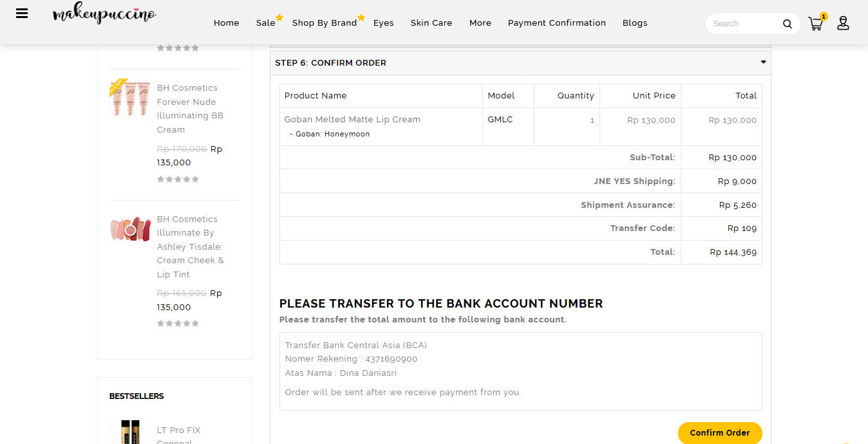Open the Skin Care menu
This screenshot has height=444, width=868.
(x=431, y=23)
